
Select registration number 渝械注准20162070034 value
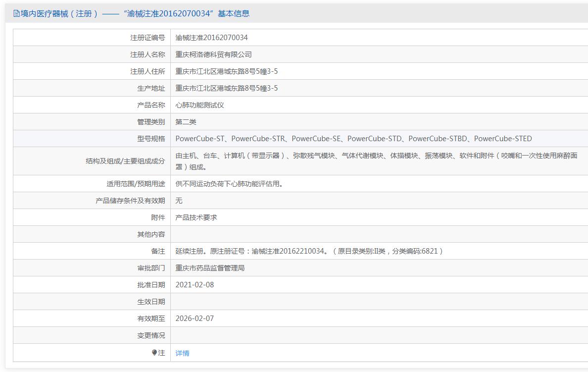pyautogui.click(x=211, y=38)
